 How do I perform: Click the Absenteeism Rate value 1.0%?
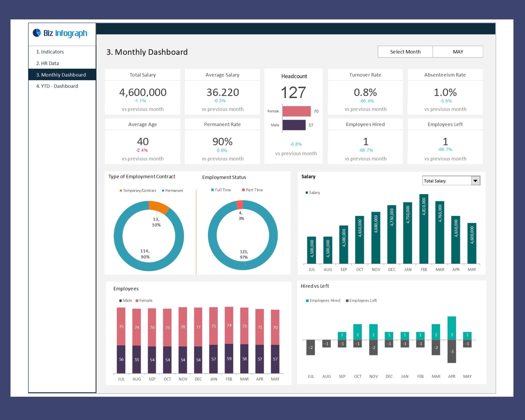point(445,92)
